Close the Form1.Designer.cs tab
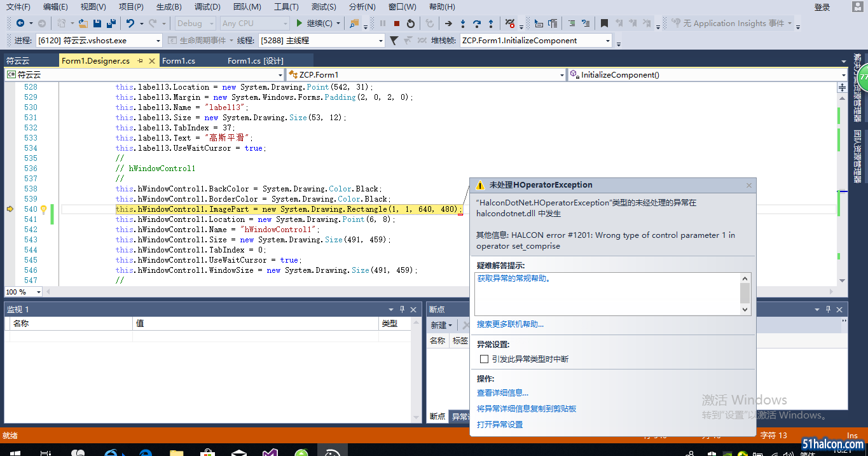The image size is (868, 456). click(152, 61)
